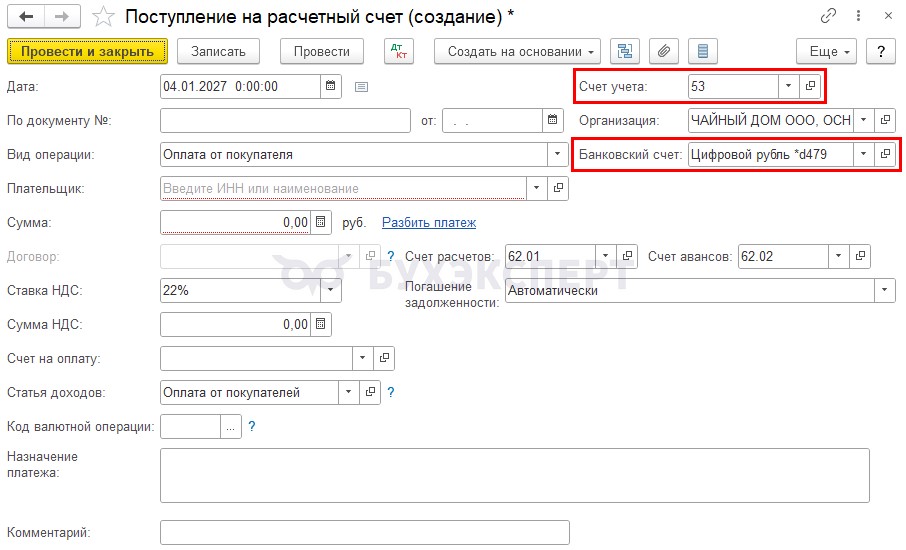Image resolution: width=906 pixels, height=550 pixels.
Task: Click the Сумма amount field
Action: point(236,222)
